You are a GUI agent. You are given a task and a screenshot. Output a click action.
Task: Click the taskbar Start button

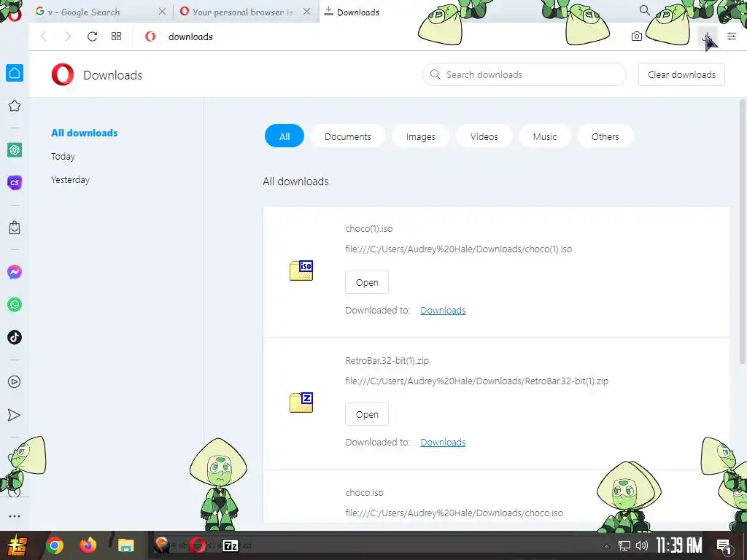tap(16, 545)
